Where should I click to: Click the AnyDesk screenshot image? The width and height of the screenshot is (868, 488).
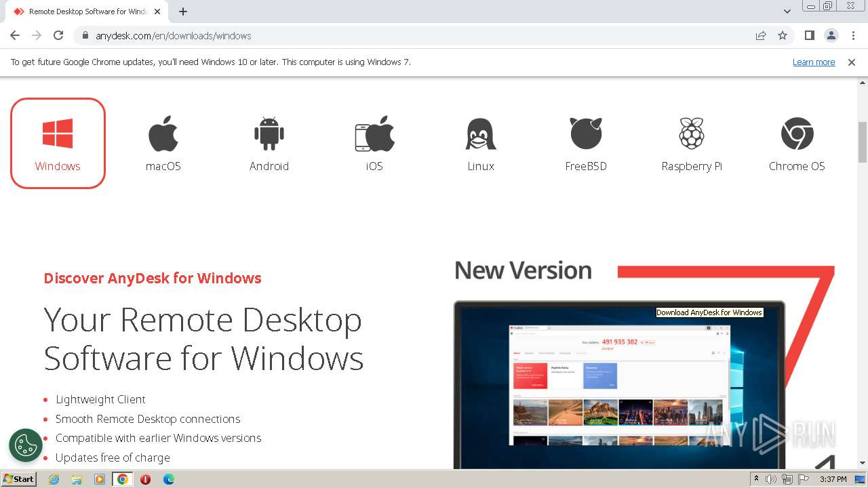pyautogui.click(x=619, y=386)
